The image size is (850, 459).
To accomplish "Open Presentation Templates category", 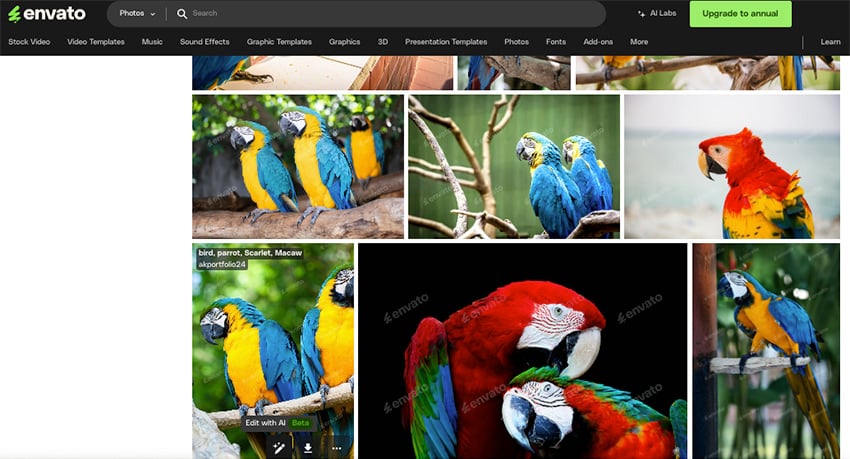I will pyautogui.click(x=446, y=42).
